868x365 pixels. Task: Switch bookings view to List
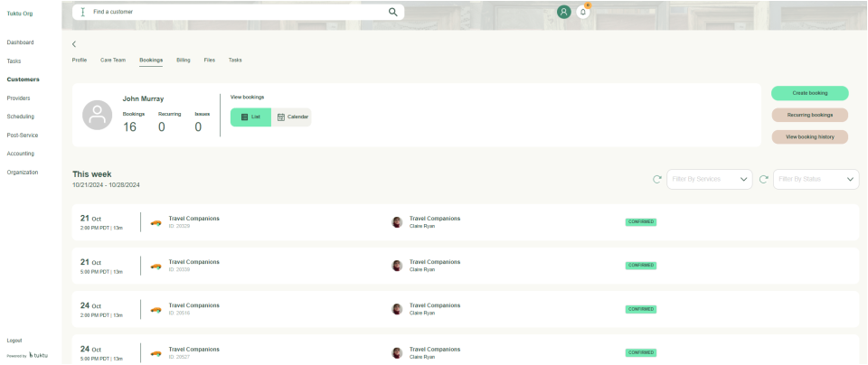pos(250,117)
